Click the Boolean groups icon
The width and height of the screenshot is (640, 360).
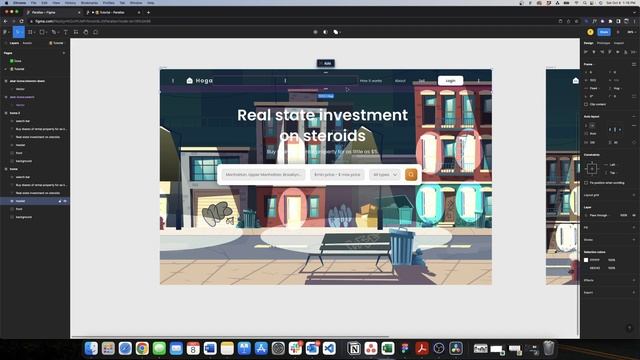coord(336,32)
